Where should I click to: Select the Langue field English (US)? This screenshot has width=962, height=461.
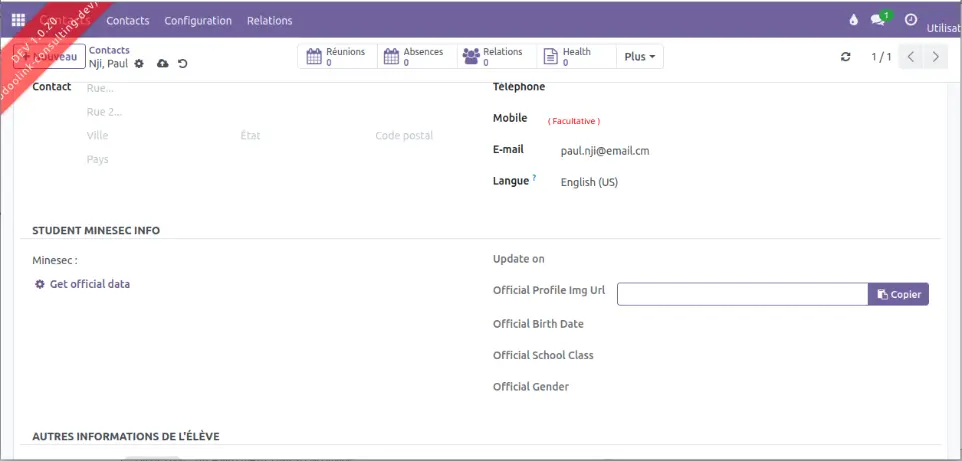(x=589, y=182)
